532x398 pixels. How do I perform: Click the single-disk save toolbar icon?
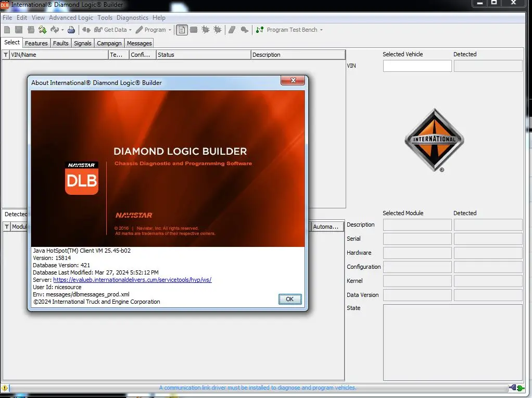click(19, 30)
